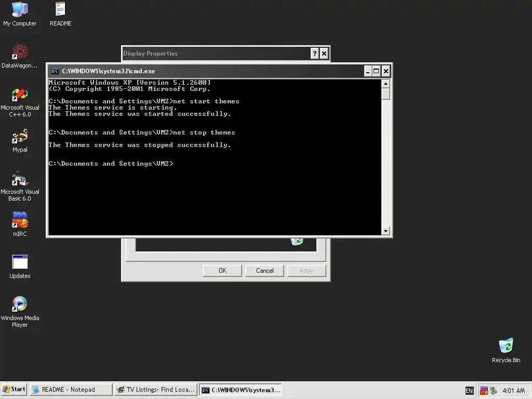
Task: Click the network connection tray icon
Action: (494, 391)
